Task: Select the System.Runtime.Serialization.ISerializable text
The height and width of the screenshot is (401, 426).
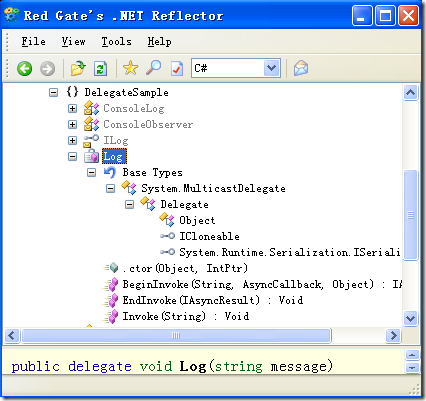Action: (x=290, y=252)
